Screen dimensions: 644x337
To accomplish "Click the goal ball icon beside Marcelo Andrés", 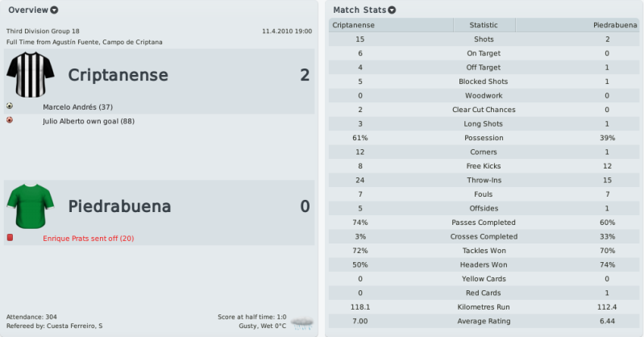I will (x=10, y=106).
